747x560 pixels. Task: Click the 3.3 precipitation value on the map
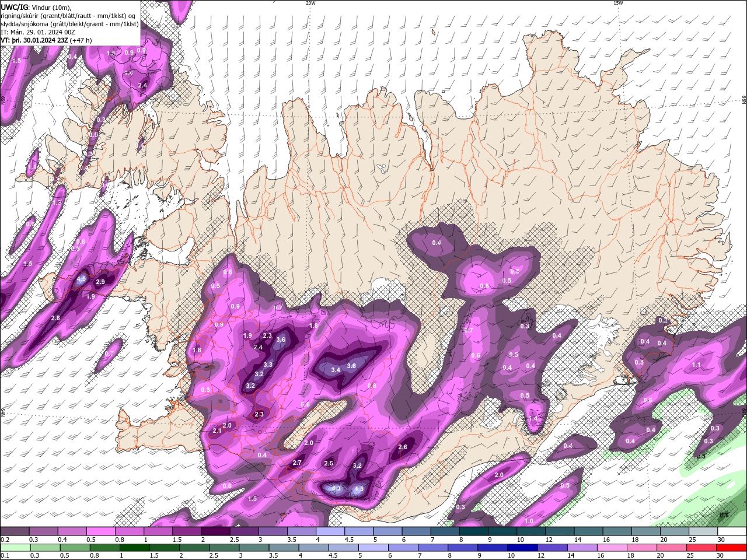pyautogui.click(x=268, y=365)
